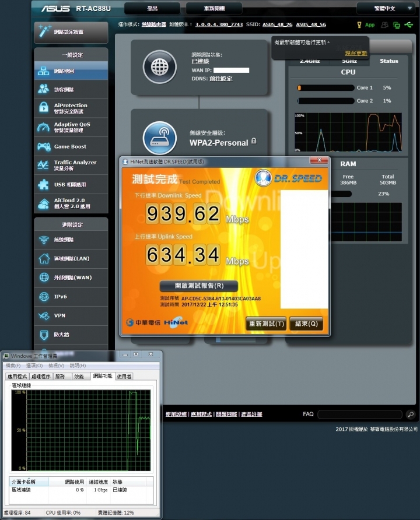Select Networking tab in Task Manager
This screenshot has height=520, width=420.
point(103,376)
